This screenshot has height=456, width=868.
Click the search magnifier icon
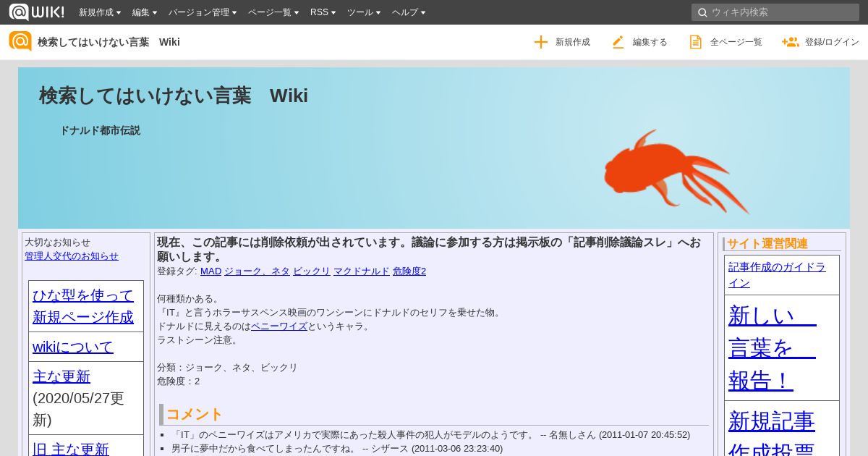(702, 12)
